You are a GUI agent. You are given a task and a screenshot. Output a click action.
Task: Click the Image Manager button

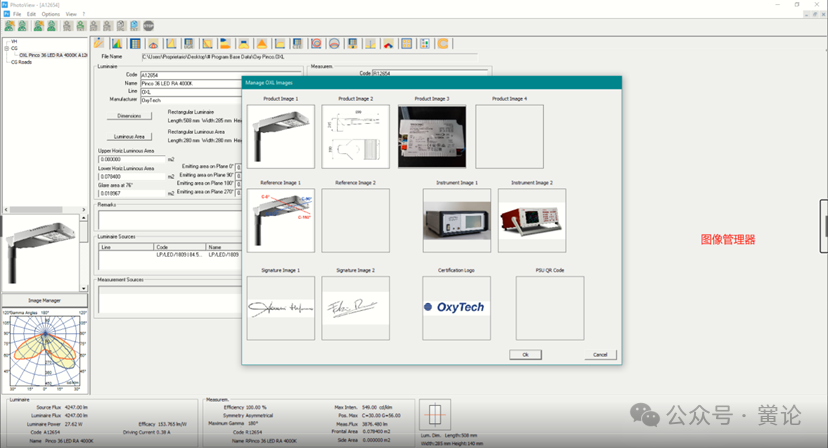point(44,300)
